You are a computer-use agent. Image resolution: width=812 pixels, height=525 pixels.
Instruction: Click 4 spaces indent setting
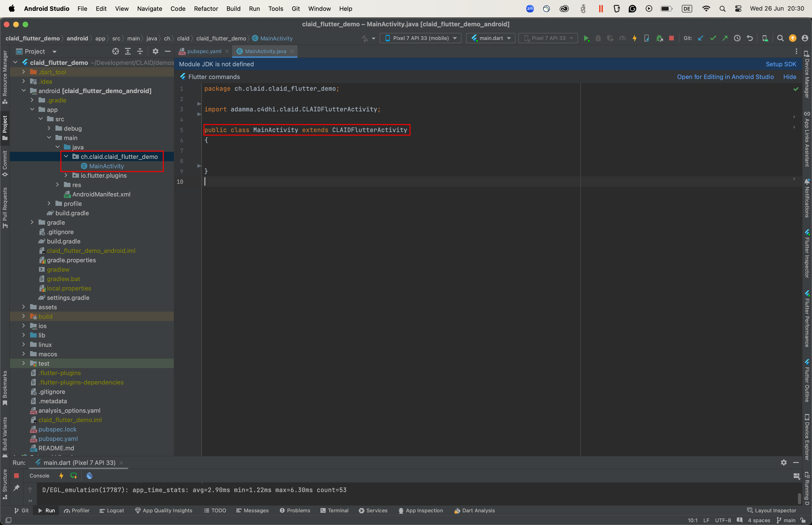point(759,520)
